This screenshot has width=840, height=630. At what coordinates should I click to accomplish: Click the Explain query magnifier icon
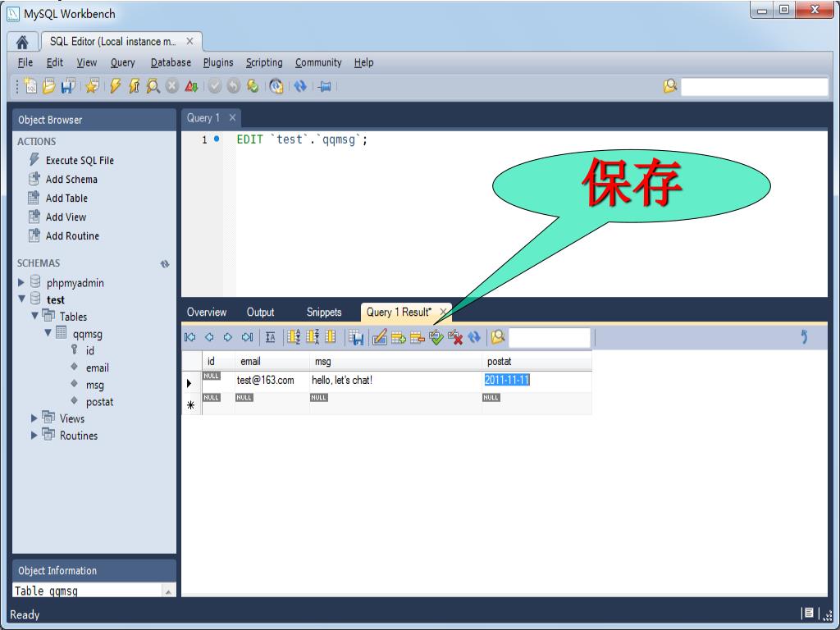153,85
